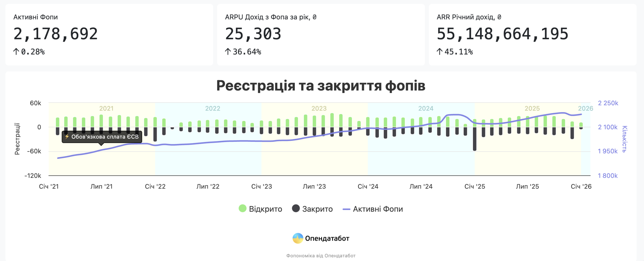Click the chart title Реєстрація та закриття фопів

coord(321,86)
